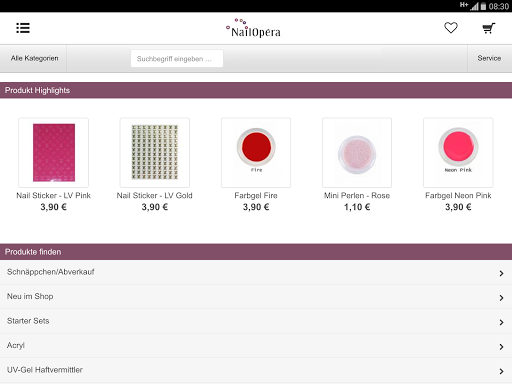
Task: Select Nail Sticker LV Pink thumbnail
Action: (x=54, y=152)
